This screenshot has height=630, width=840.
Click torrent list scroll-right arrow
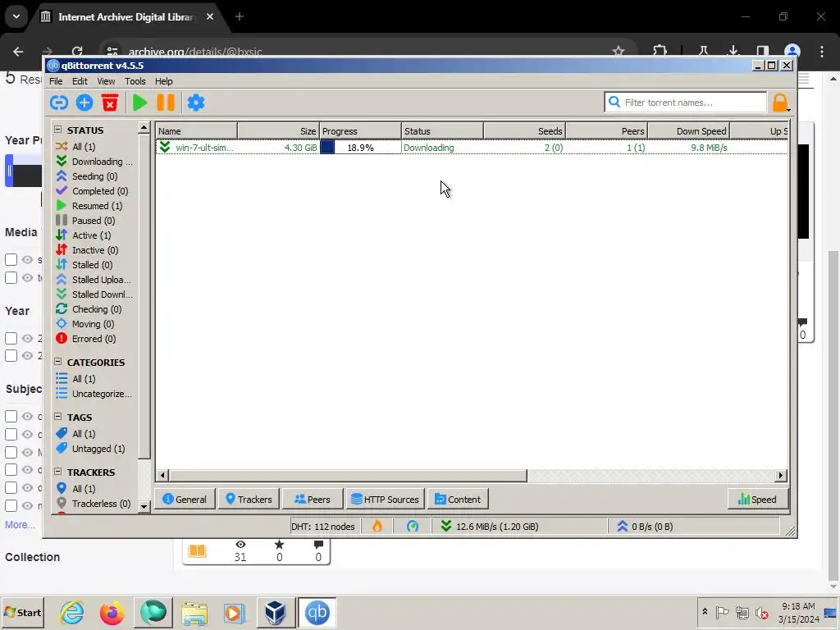coord(781,475)
